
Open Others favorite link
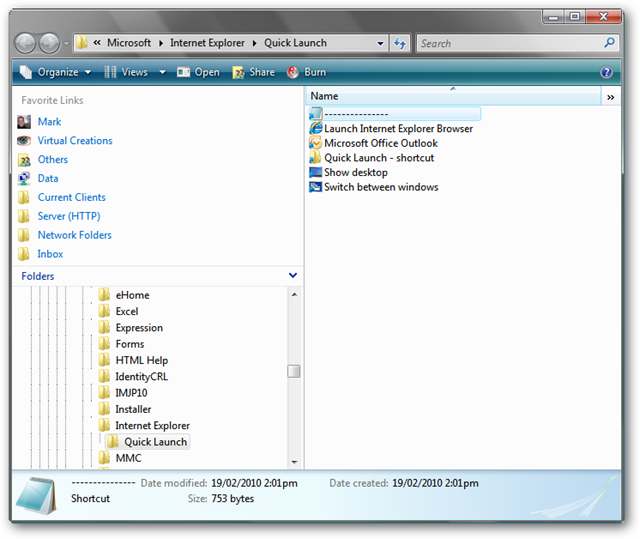click(53, 160)
